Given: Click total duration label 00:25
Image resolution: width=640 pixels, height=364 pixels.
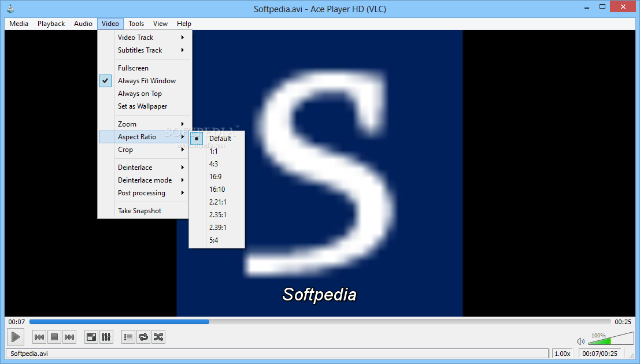Looking at the screenshot, I should click(623, 322).
